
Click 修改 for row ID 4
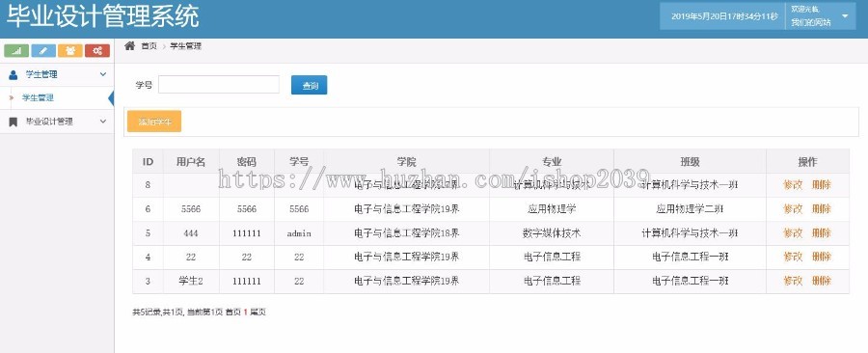coord(793,257)
